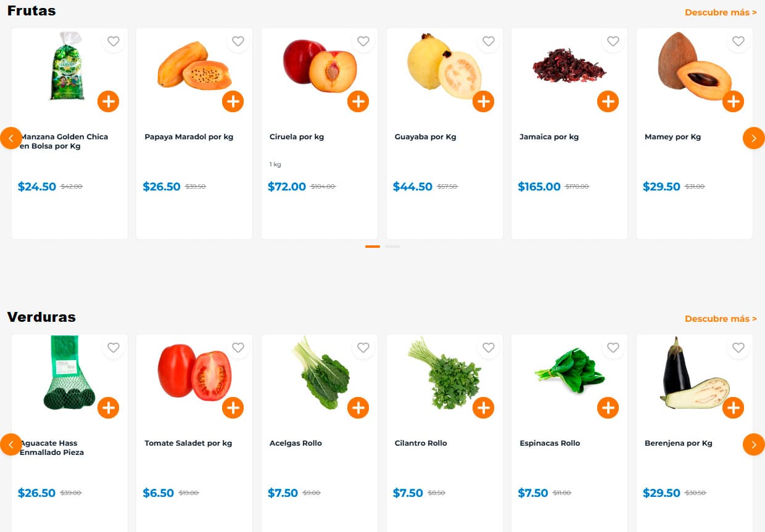Add Ciruela por kg to cart
This screenshot has height=532, width=765.
(358, 101)
